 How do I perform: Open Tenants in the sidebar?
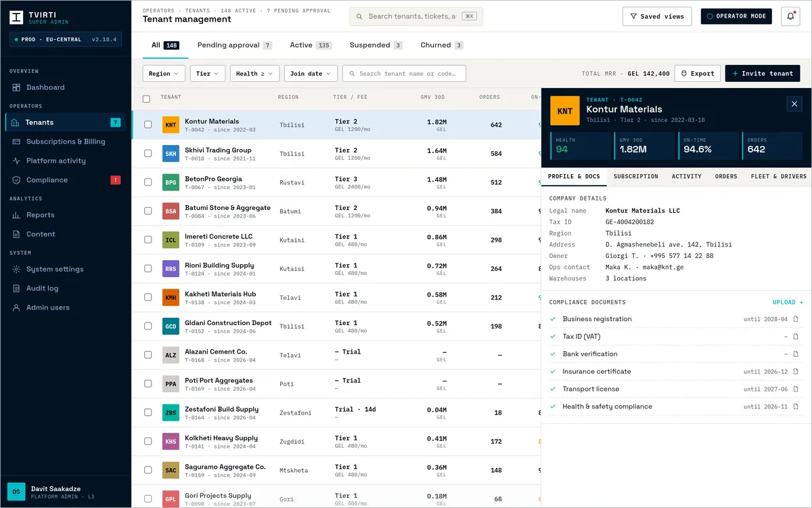pos(66,123)
